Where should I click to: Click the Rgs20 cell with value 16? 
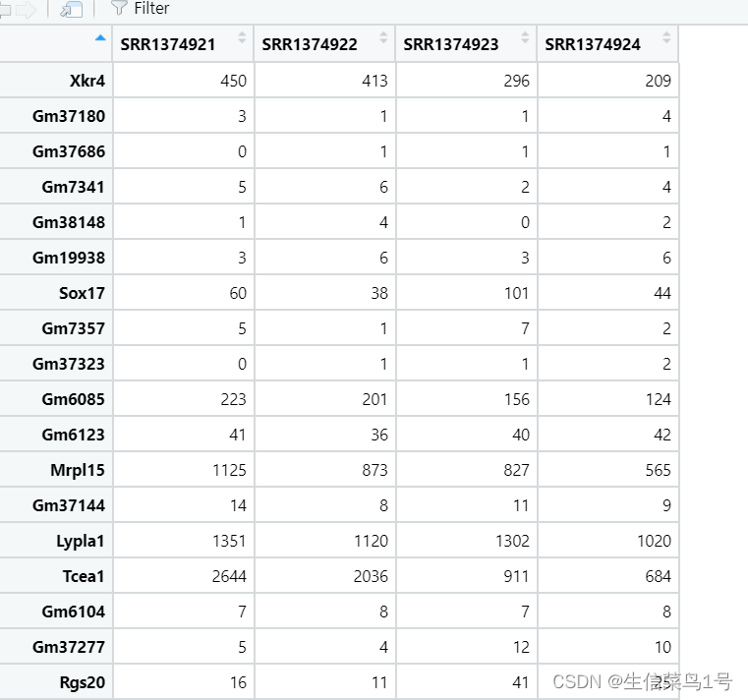[183, 682]
